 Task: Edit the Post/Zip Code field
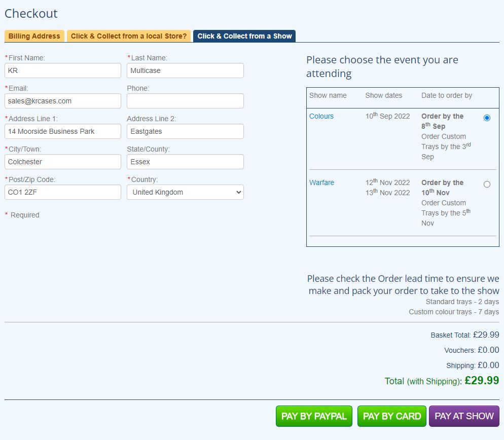click(63, 192)
